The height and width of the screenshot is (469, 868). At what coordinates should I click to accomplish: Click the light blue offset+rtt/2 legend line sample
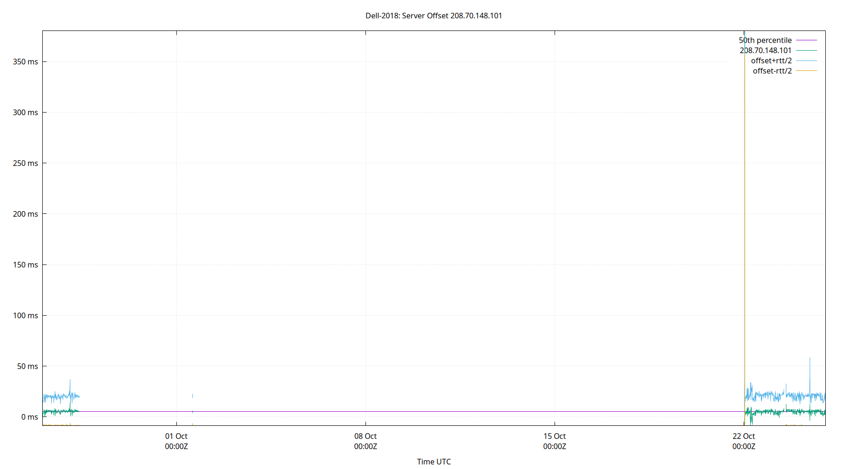click(x=807, y=61)
